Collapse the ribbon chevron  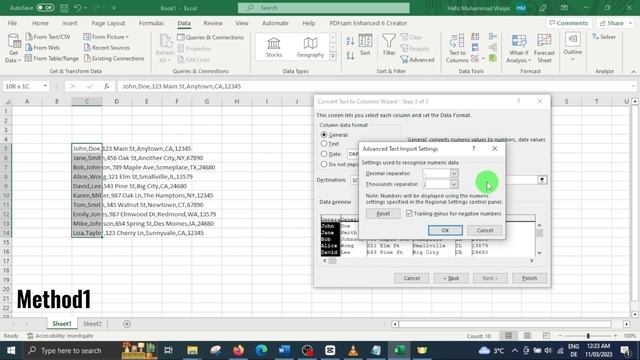click(x=633, y=71)
